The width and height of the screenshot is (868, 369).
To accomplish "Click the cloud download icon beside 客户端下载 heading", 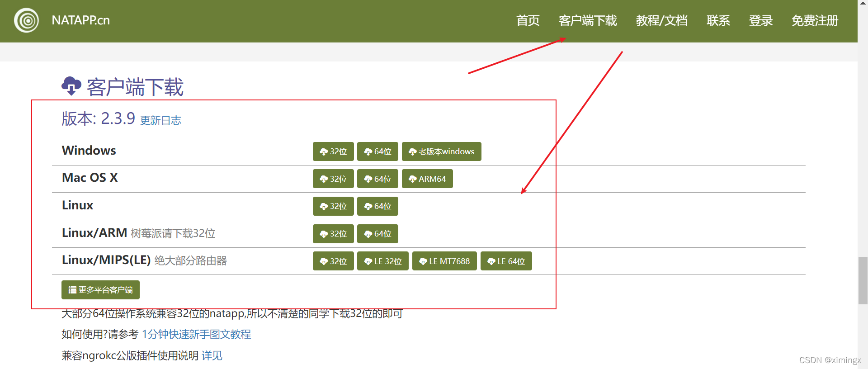I will click(71, 86).
